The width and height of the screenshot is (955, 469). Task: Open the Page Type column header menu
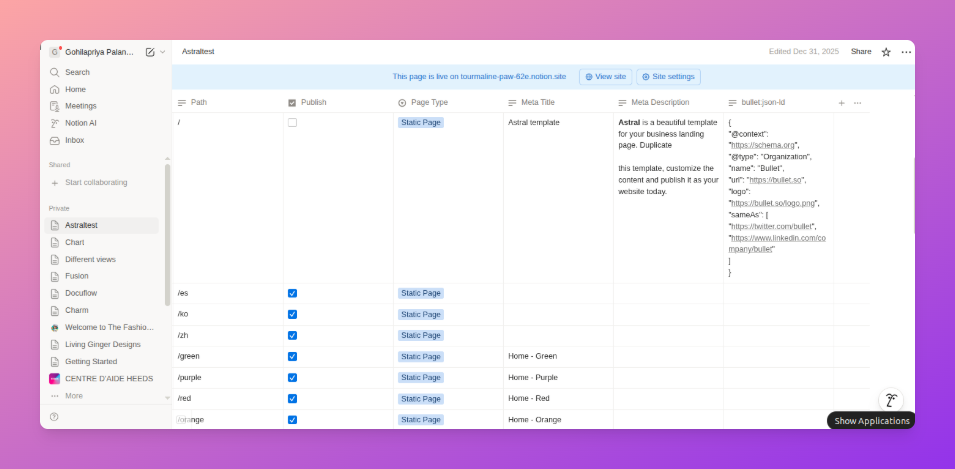428,103
